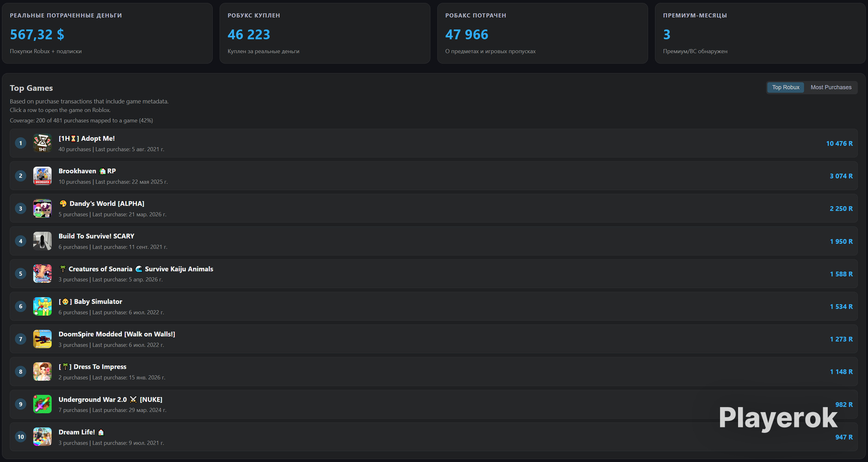Image resolution: width=868 pixels, height=462 pixels.
Task: Click the Coverage 200 of 481 line
Action: (x=81, y=121)
